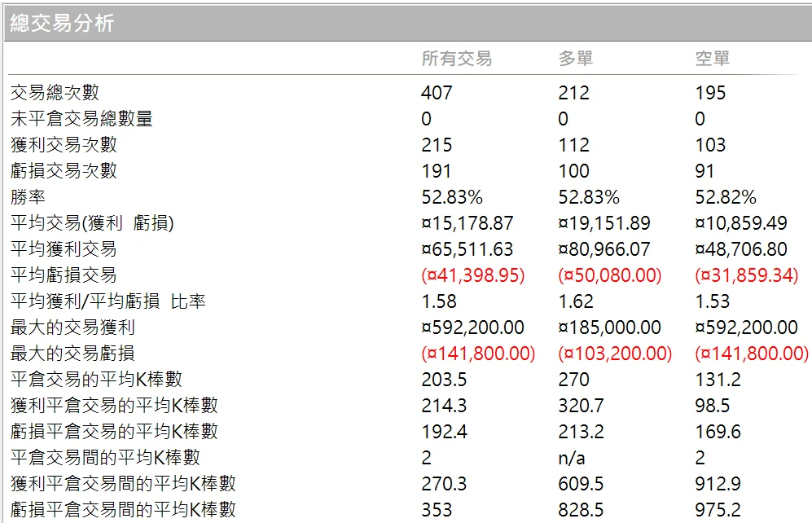Click average bars value 203.5
This screenshot has width=812, height=523.
pyautogui.click(x=444, y=380)
